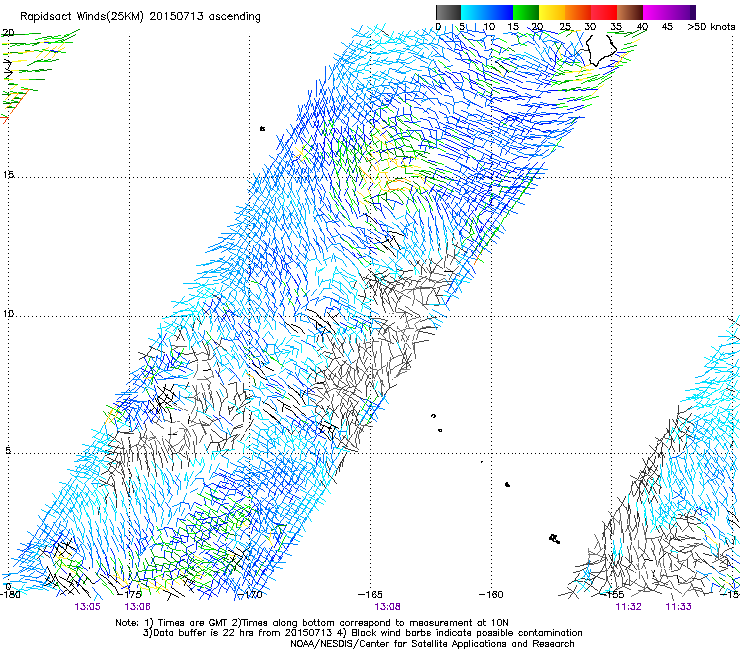Click the longitude label '-180'
The height and width of the screenshot is (650, 740).
coord(10,594)
